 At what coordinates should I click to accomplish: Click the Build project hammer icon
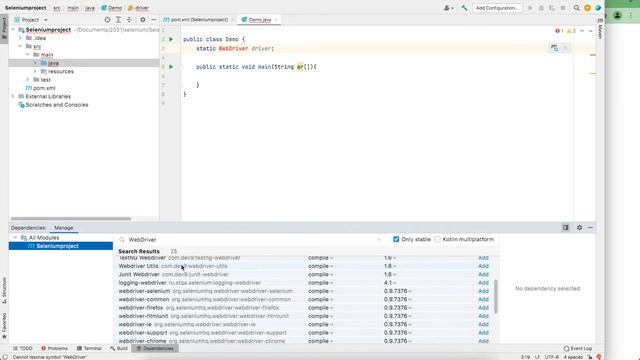pos(464,8)
